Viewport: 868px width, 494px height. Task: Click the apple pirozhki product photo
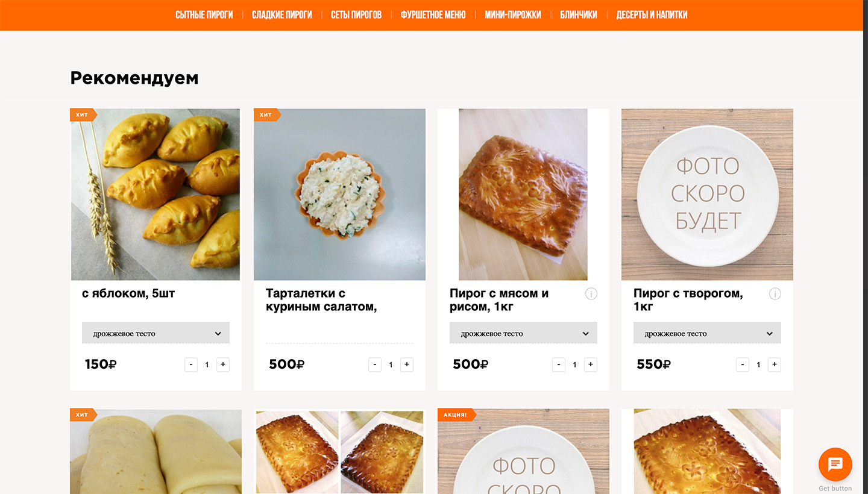(x=156, y=195)
